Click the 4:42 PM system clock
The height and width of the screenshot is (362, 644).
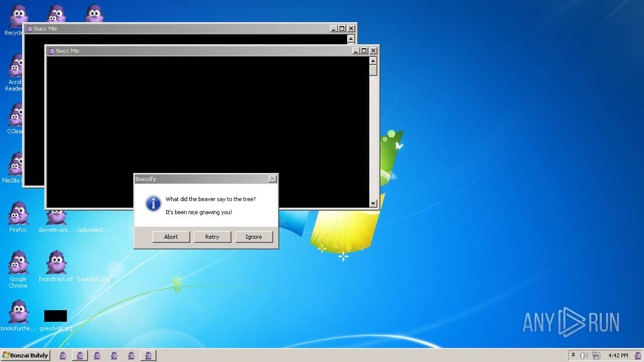tap(618, 355)
